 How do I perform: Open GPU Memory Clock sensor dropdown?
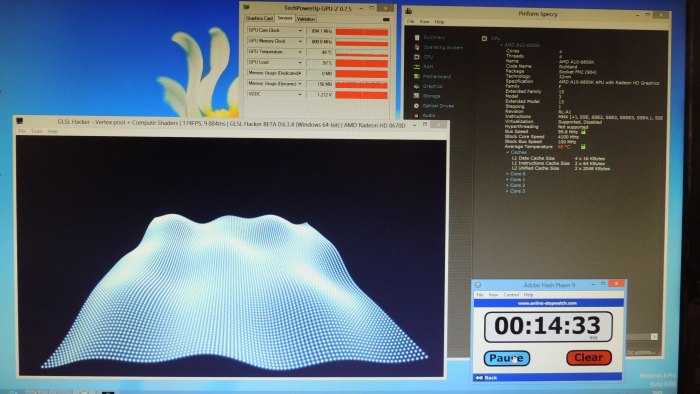300,41
